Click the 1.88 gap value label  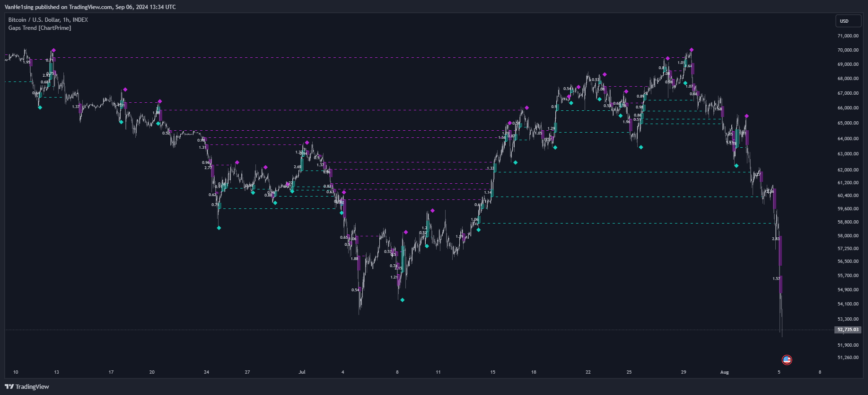[x=354, y=259]
